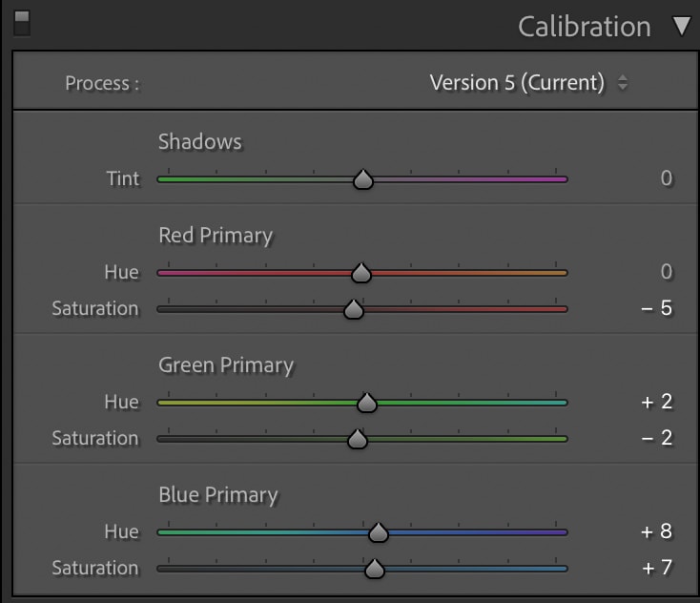Viewport: 700px width, 603px height.
Task: Click the Process version stepper arrows
Action: pyautogui.click(x=623, y=83)
